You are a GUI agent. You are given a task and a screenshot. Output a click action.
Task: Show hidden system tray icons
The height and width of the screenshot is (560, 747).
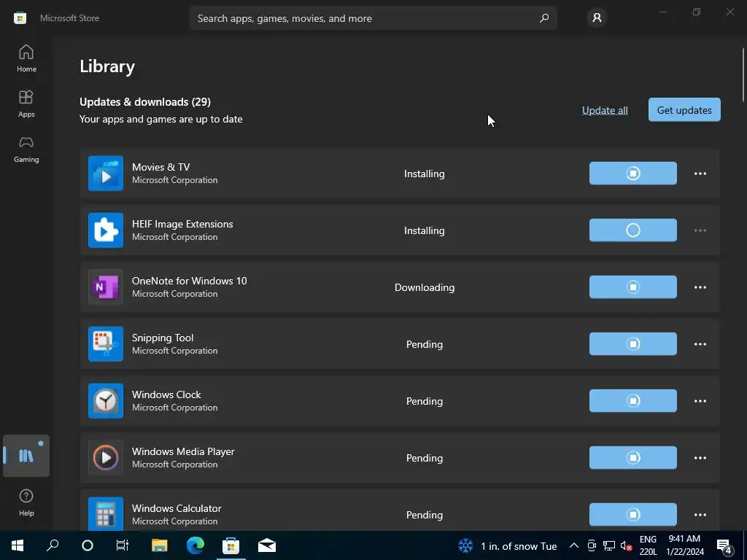click(x=574, y=546)
